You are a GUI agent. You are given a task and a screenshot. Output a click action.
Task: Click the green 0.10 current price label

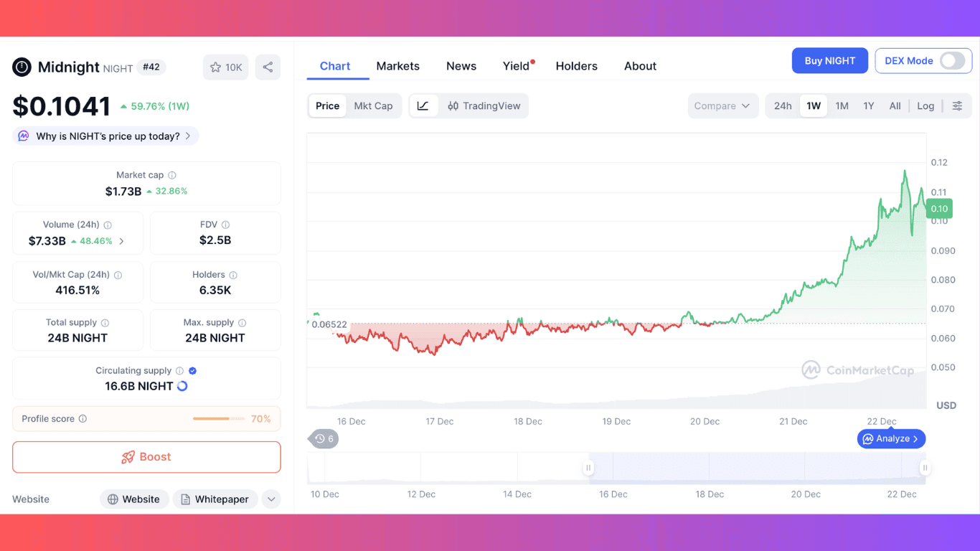tap(939, 209)
